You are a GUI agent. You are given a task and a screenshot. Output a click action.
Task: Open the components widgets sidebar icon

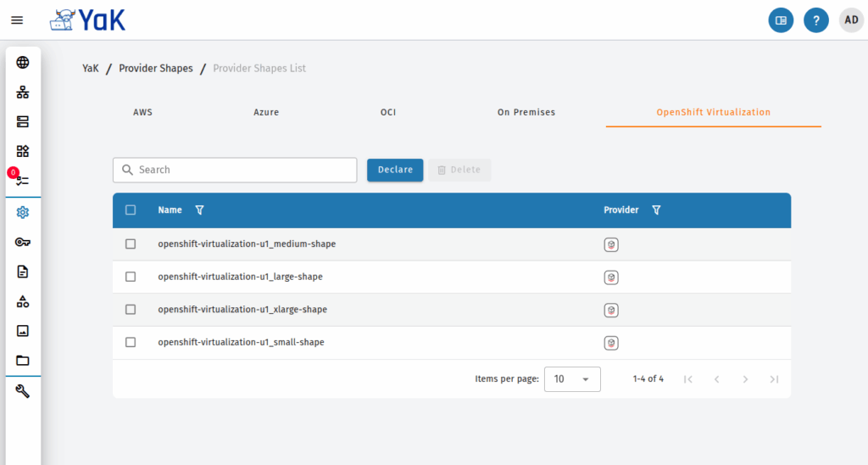pos(23,151)
